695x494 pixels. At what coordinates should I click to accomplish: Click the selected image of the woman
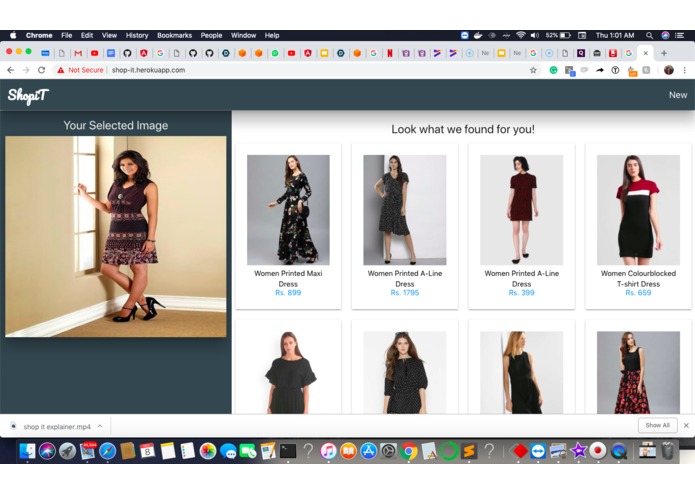[x=116, y=237]
